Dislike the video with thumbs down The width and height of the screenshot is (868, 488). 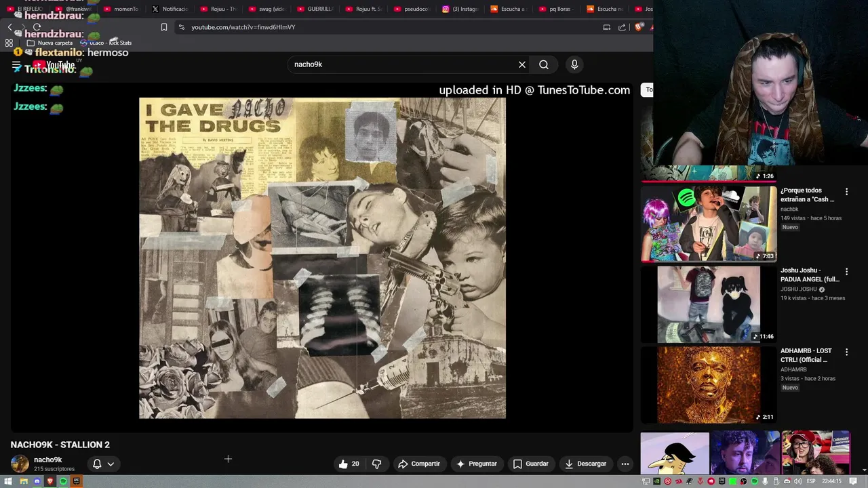[376, 464]
